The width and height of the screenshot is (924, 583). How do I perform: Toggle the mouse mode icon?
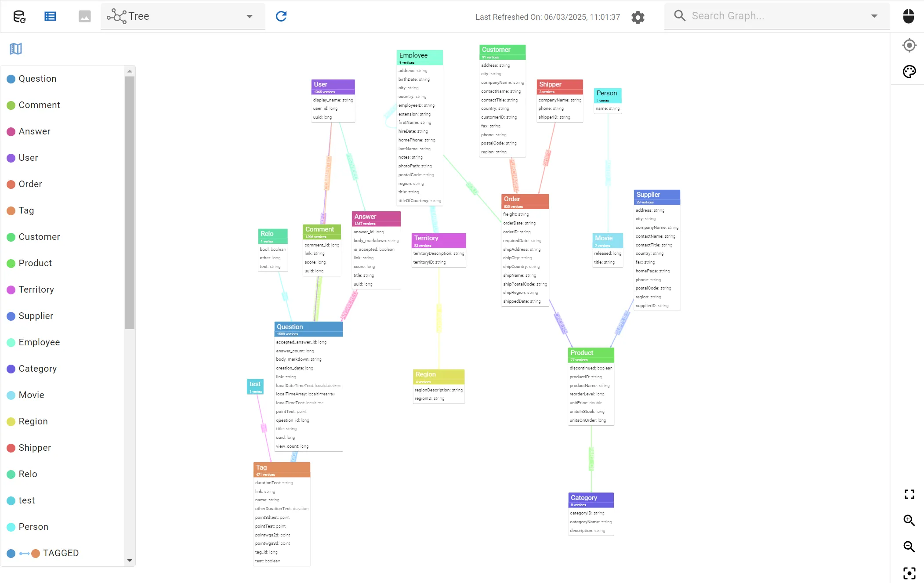tap(909, 16)
